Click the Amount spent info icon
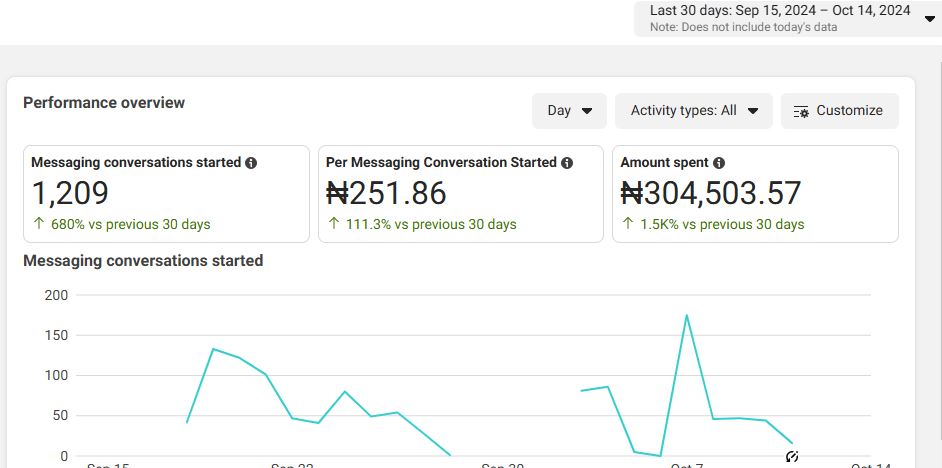Viewport: 942px width, 468px height. [719, 163]
